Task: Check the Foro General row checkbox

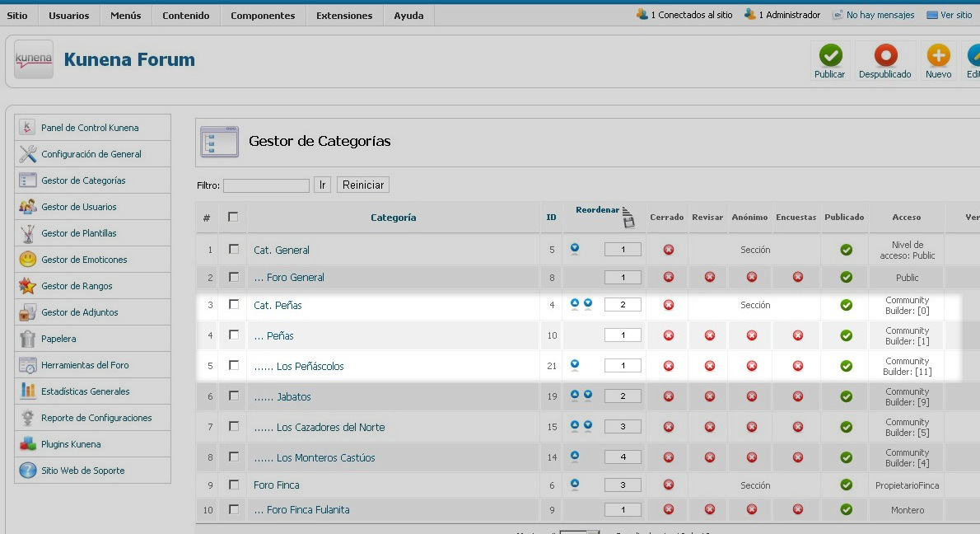Action: pyautogui.click(x=234, y=276)
